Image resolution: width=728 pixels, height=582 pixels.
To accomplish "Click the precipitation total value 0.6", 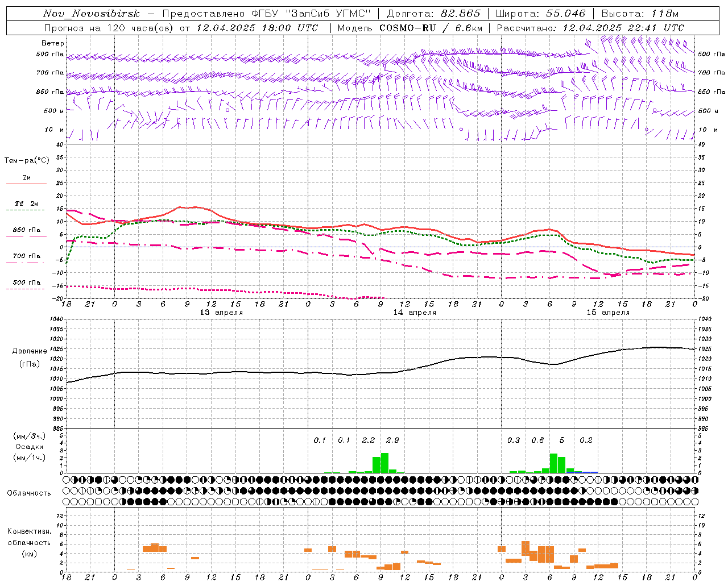I will (x=537, y=440).
